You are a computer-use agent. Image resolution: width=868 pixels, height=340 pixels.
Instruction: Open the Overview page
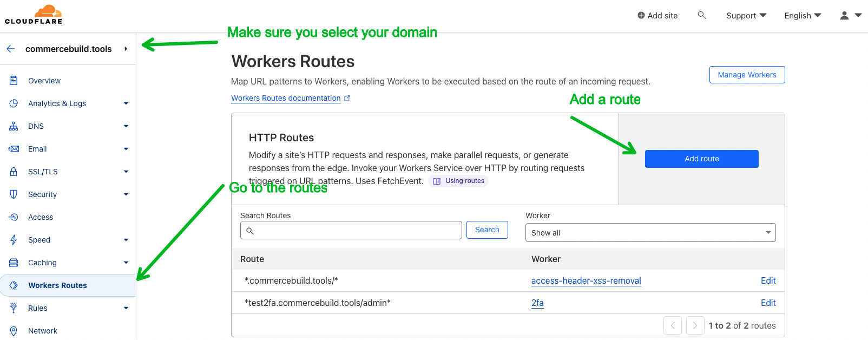coord(44,81)
